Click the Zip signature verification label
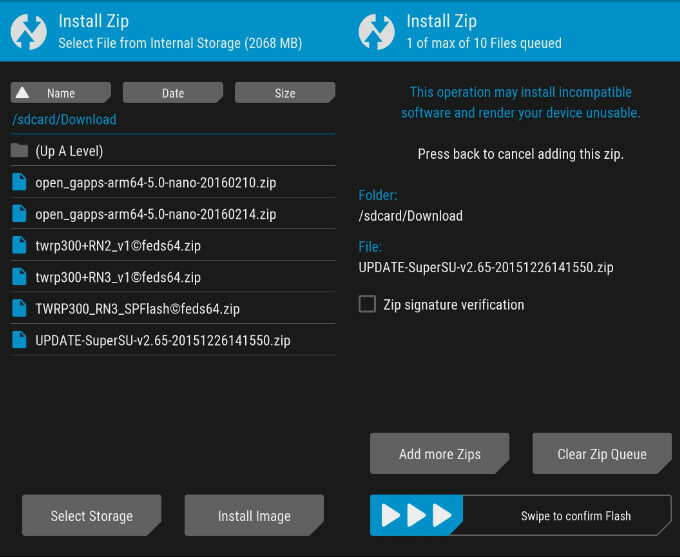This screenshot has width=680, height=557. pyautogui.click(x=454, y=305)
